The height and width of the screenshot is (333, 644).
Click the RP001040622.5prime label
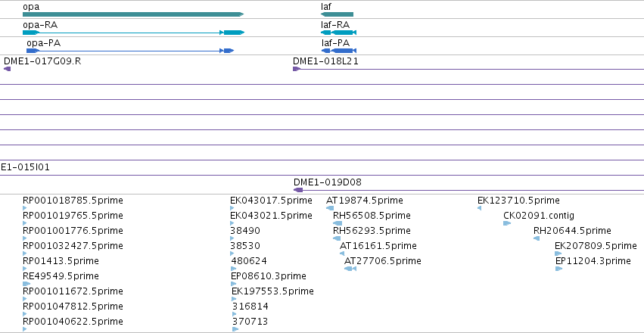(73, 322)
